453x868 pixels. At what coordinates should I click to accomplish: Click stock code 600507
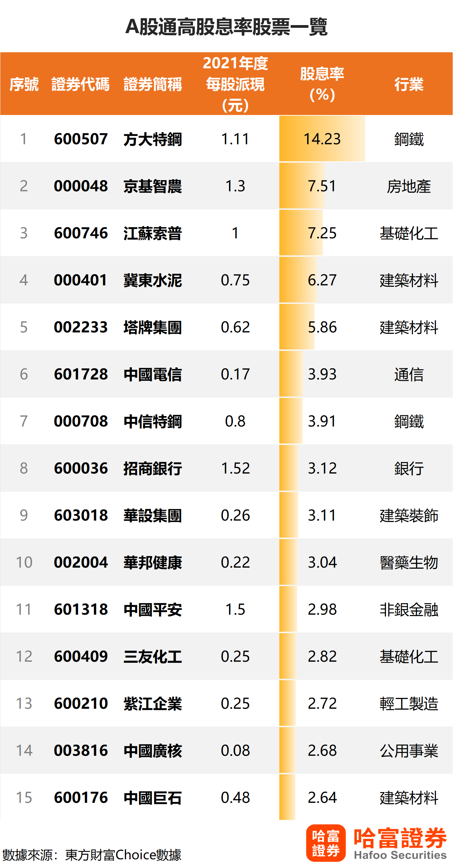tap(81, 139)
